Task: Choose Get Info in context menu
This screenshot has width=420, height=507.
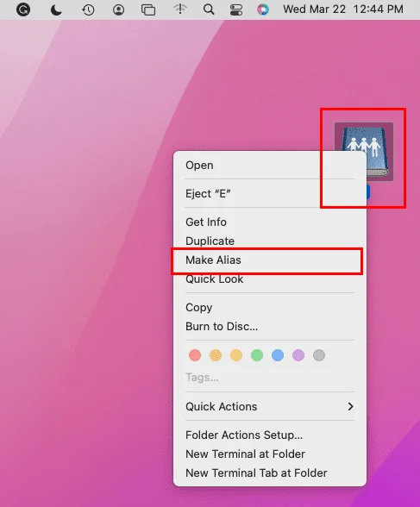Action: pyautogui.click(x=270, y=222)
